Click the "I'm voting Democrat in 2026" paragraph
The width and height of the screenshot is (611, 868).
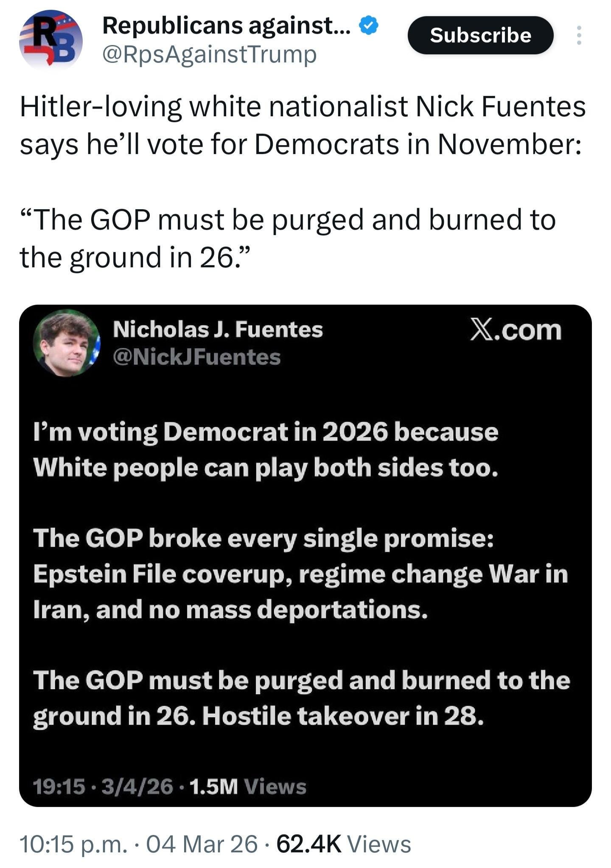tap(266, 450)
